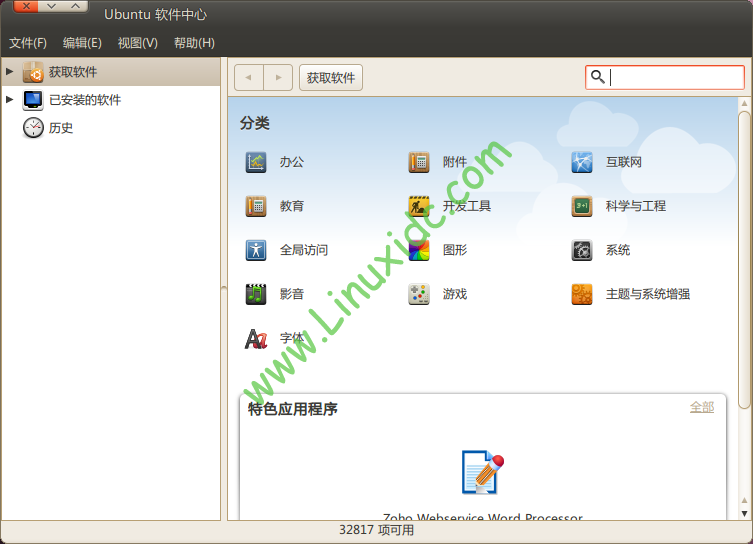Open the 字体 fonts category icon
Image resolution: width=753 pixels, height=544 pixels.
coord(256,338)
